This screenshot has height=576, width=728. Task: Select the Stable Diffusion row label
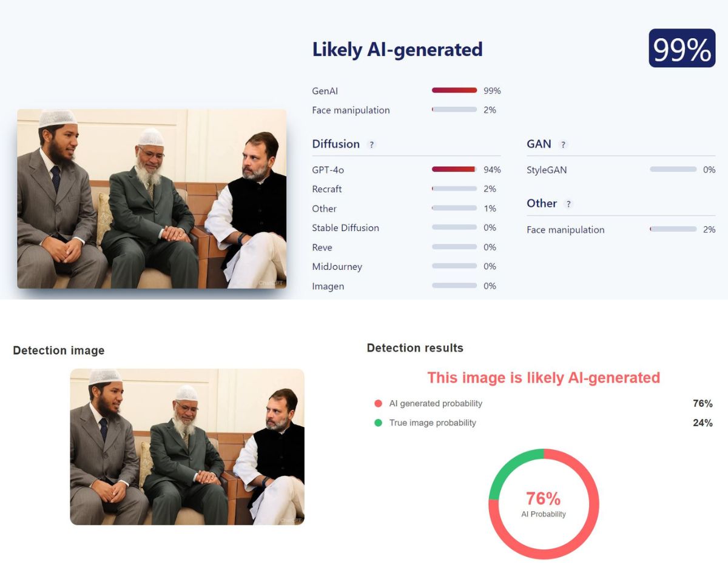[x=346, y=228]
